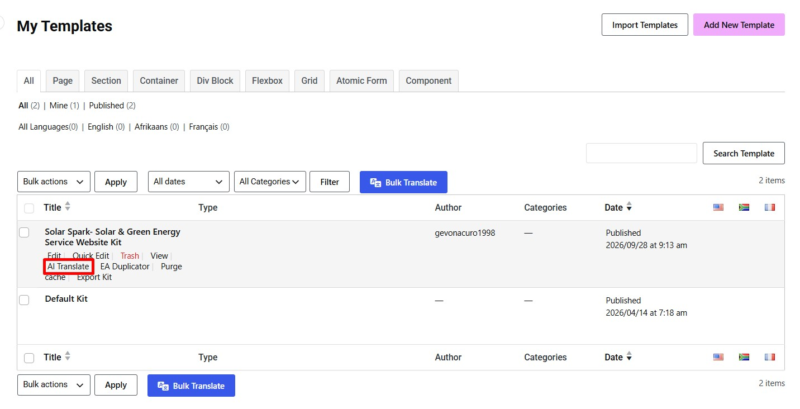
Task: Tick the select-all checkbox in the table footer
Action: (29, 358)
